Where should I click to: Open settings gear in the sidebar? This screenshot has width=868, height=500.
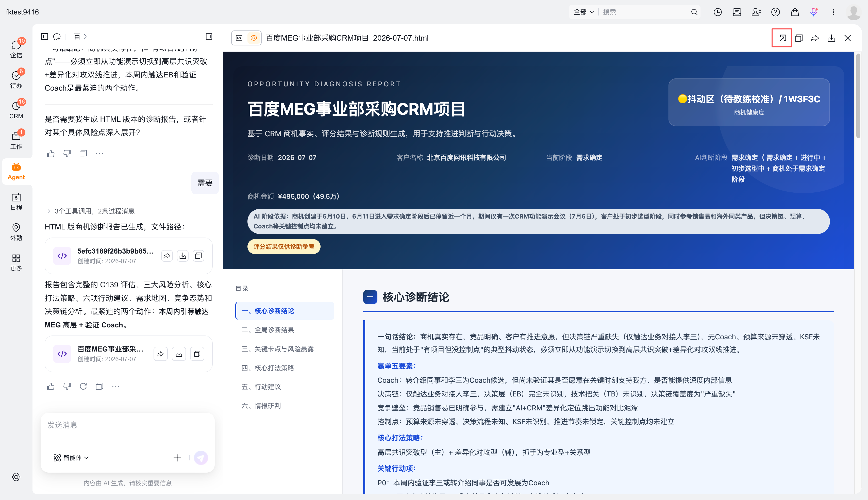[16, 477]
